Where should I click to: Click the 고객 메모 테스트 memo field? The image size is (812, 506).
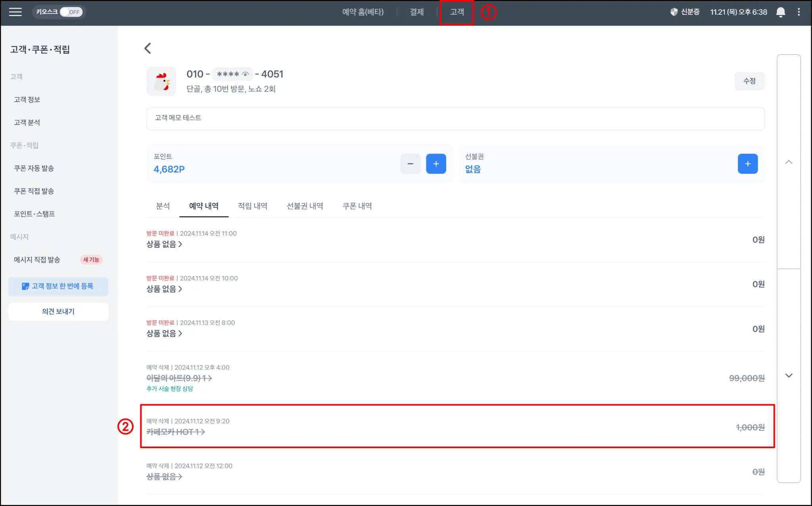tap(455, 118)
